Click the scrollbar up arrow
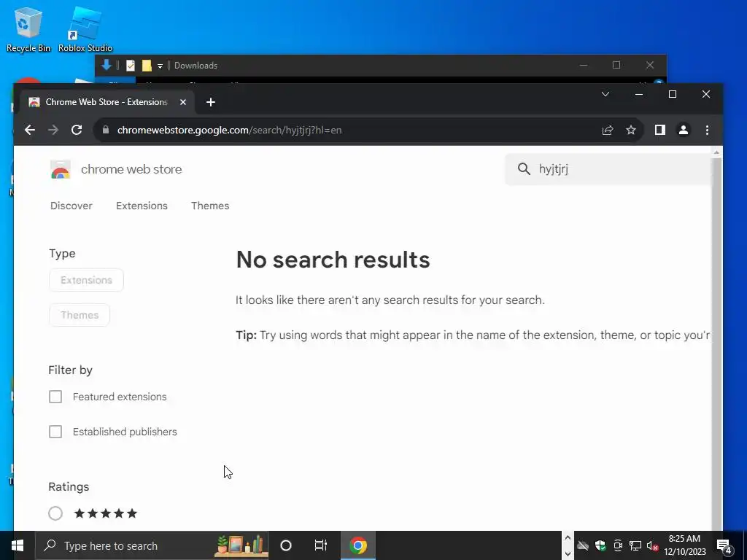The width and height of the screenshot is (747, 560). [x=716, y=152]
